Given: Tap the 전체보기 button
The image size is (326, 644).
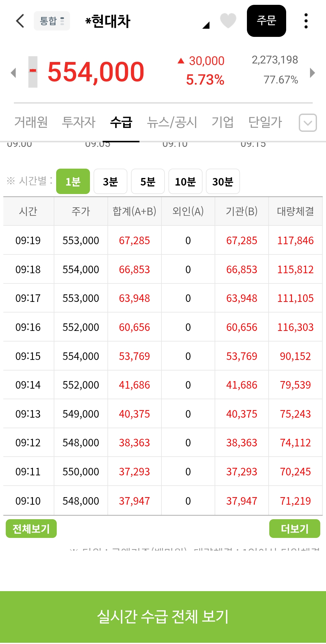Looking at the screenshot, I should tap(31, 529).
